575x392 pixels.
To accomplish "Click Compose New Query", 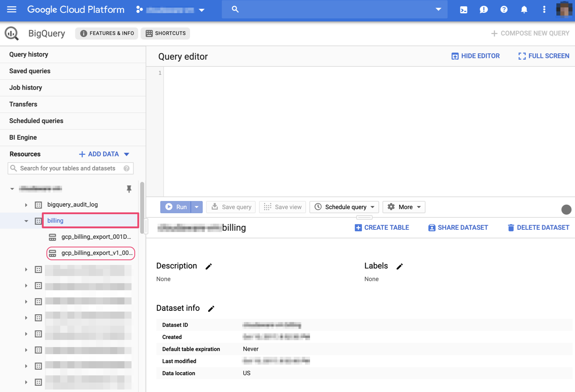I will (530, 33).
